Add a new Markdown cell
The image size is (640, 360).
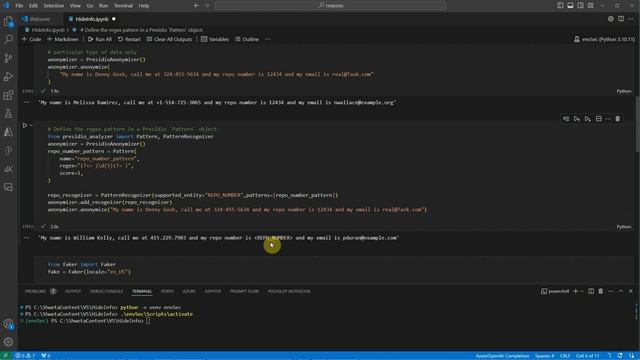(63, 39)
